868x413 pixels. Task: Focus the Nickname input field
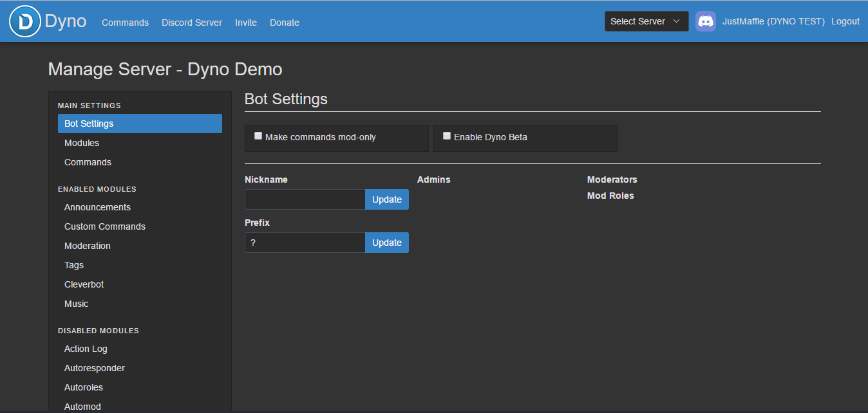(x=305, y=199)
